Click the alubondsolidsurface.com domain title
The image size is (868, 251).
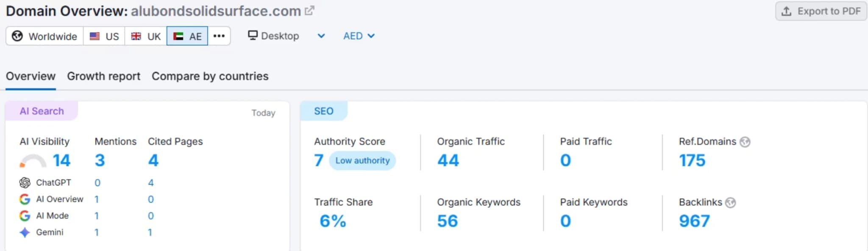[x=216, y=11]
